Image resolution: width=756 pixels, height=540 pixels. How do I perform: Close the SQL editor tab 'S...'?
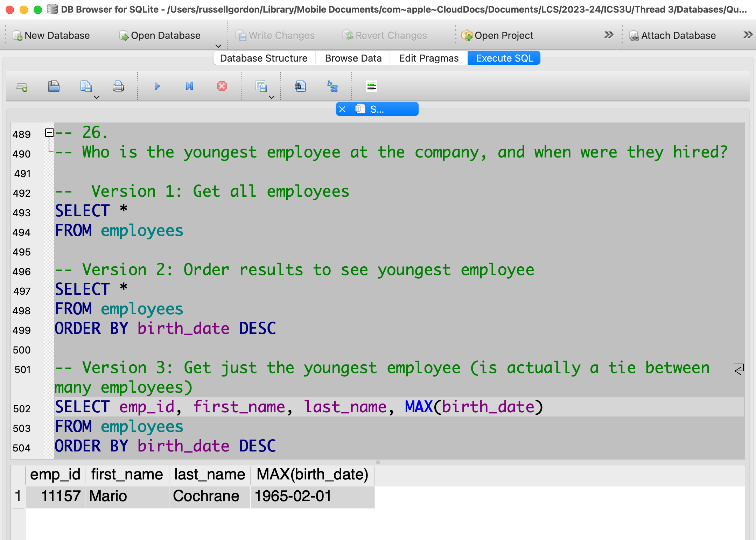click(x=342, y=109)
